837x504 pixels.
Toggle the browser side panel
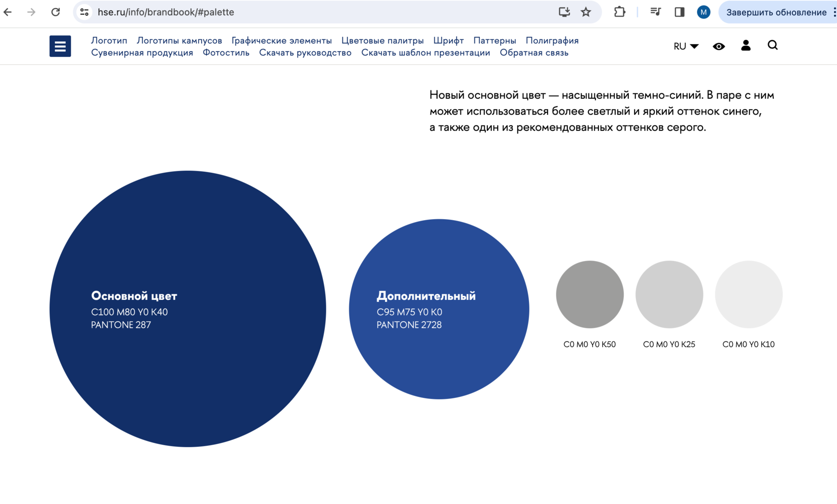(679, 12)
